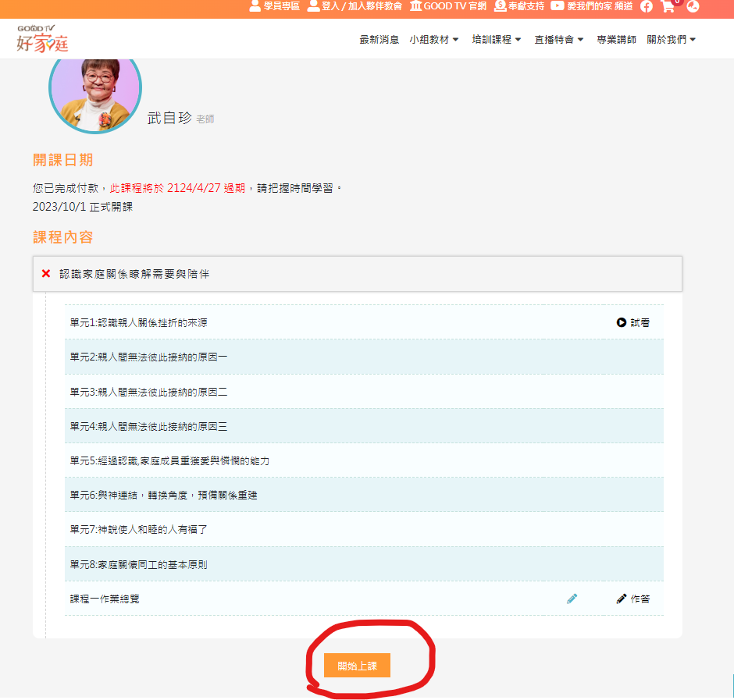Image resolution: width=734 pixels, height=700 pixels.
Task: Open 愛我們的家 YouTube channel icon
Action: 558,6
